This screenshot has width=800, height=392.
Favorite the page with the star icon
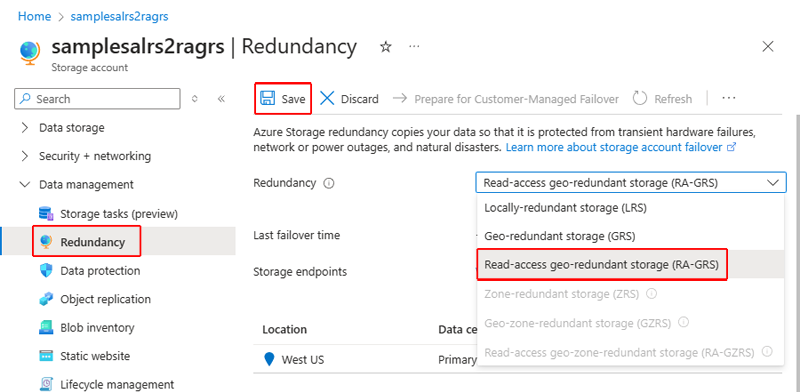(x=386, y=47)
